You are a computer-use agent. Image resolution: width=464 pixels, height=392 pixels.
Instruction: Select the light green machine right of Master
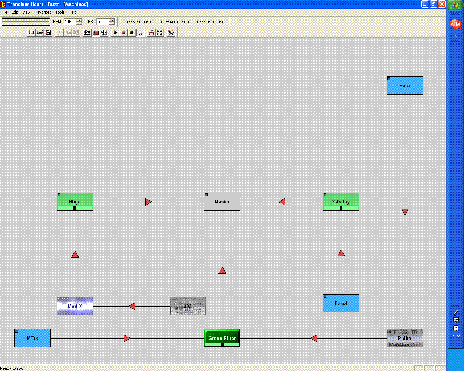341,202
